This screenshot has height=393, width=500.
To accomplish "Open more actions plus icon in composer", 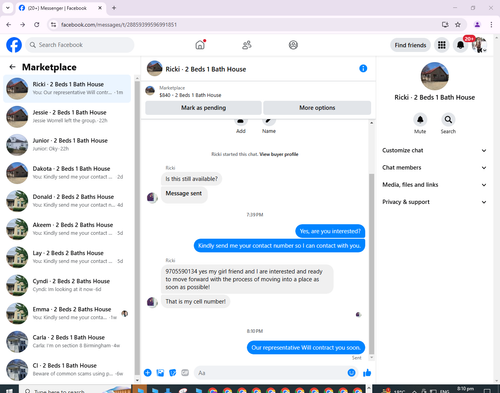I will pos(148,373).
